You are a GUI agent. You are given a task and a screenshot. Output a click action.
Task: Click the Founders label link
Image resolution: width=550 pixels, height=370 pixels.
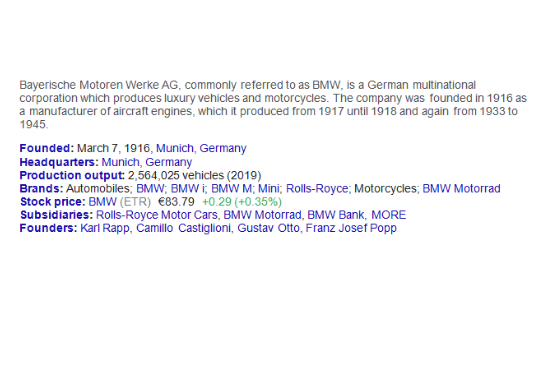(x=48, y=228)
